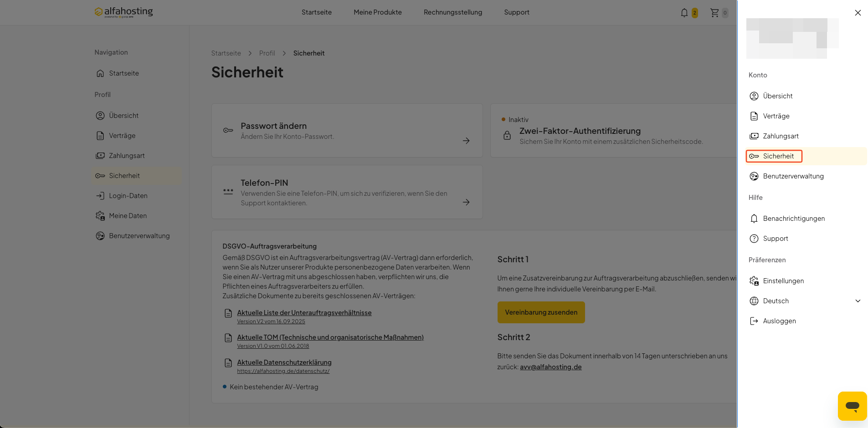Image resolution: width=868 pixels, height=428 pixels.
Task: Click the Inaktiv status label
Action: 519,120
